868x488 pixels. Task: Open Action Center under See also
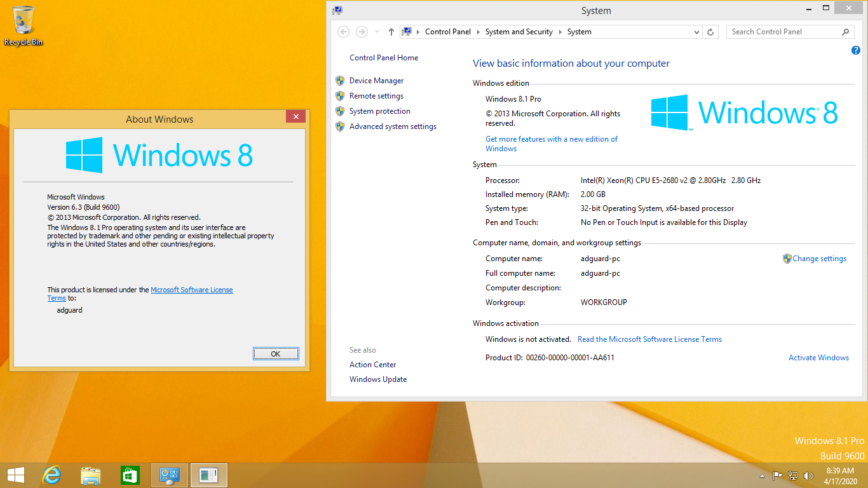(x=372, y=365)
